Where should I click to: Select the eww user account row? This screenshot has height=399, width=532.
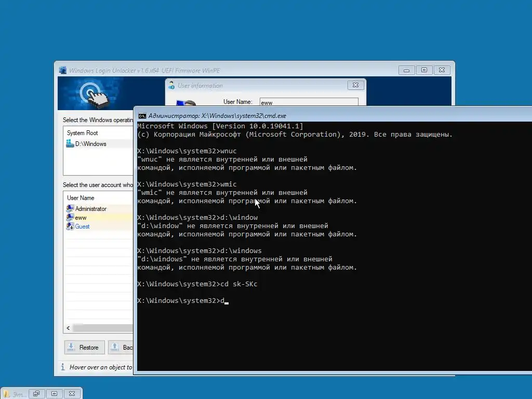tap(99, 217)
